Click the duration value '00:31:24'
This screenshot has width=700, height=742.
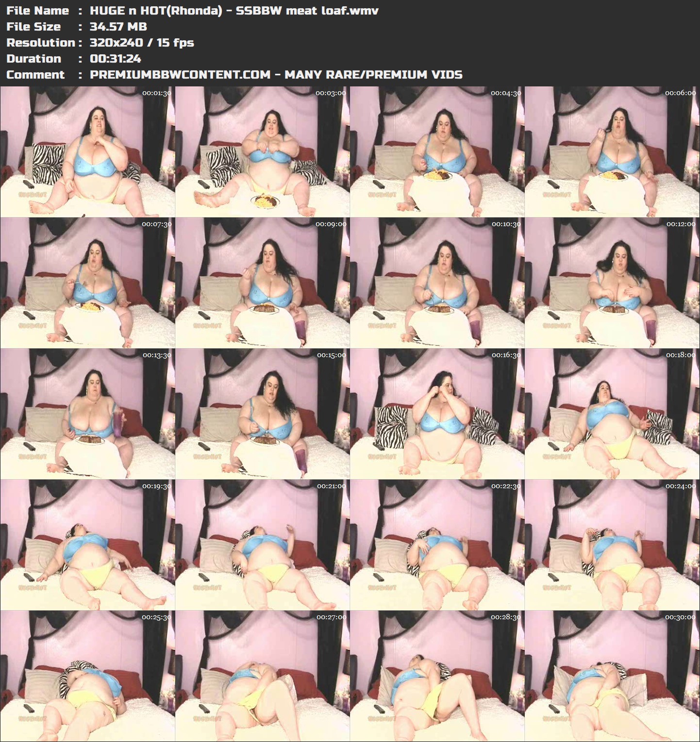coord(116,59)
